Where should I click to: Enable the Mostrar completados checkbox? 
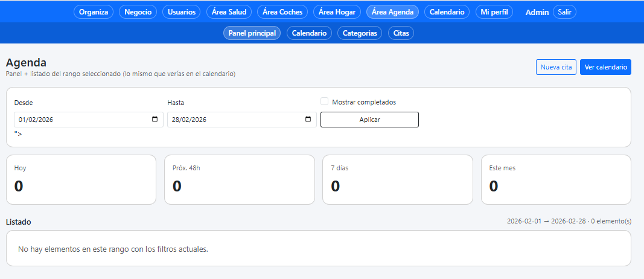[325, 102]
